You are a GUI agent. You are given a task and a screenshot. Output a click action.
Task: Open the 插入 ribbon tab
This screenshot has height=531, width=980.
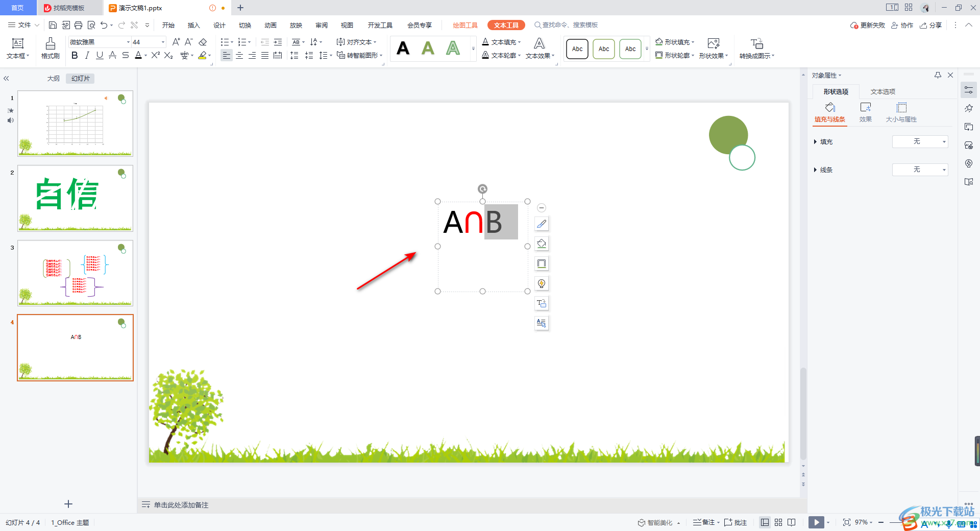[x=193, y=25]
